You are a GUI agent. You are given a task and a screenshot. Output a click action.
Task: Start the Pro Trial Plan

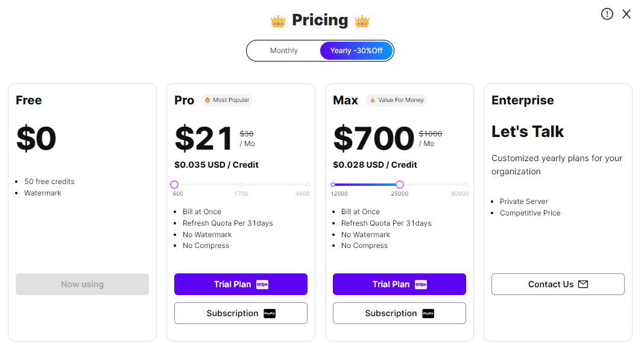[x=241, y=284]
